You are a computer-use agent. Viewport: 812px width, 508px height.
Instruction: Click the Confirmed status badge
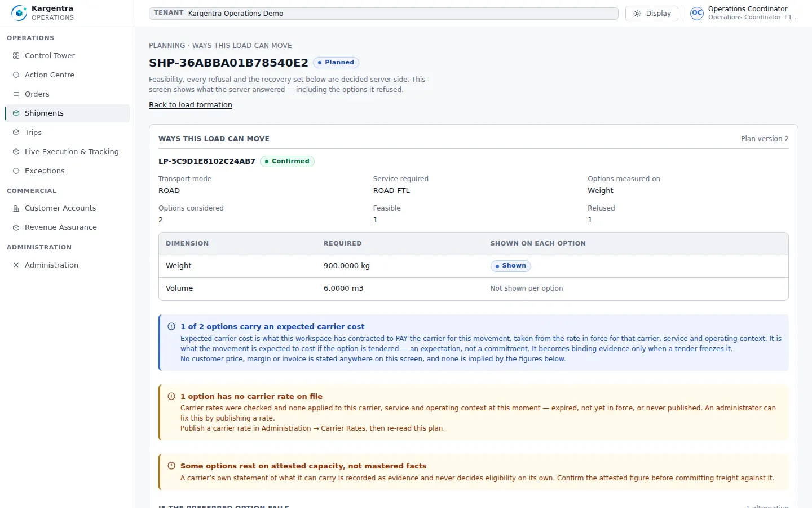pos(287,161)
